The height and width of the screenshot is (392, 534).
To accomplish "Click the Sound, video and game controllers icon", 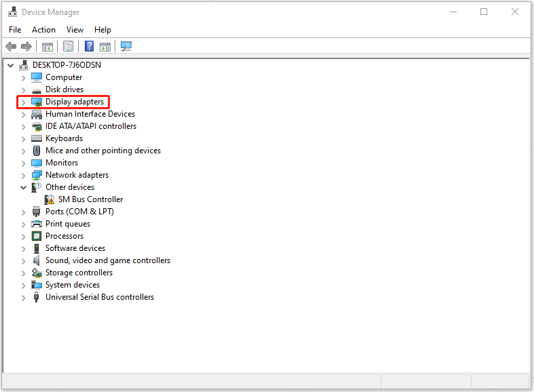I will [x=37, y=260].
